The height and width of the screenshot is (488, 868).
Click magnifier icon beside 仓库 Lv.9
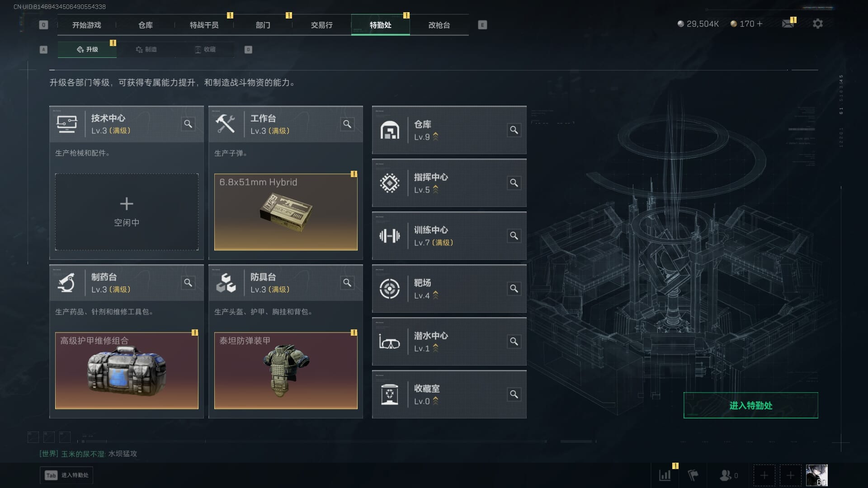[514, 130]
